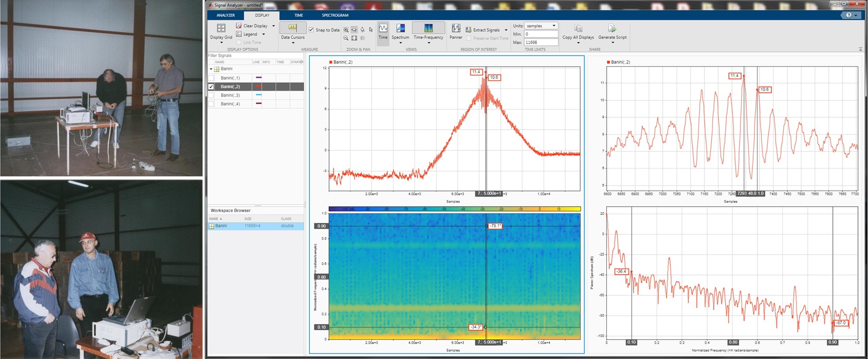Select the Time view icon
The height and width of the screenshot is (359, 868).
point(383,29)
